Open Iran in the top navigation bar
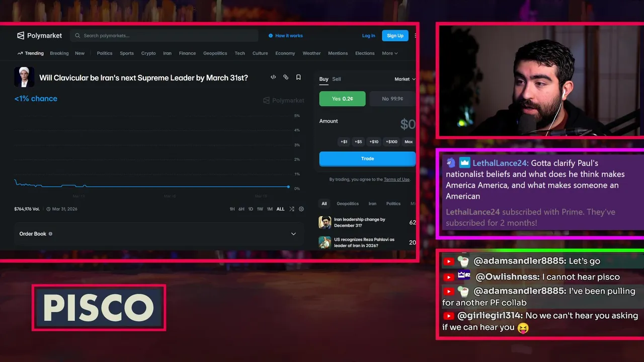 click(167, 53)
